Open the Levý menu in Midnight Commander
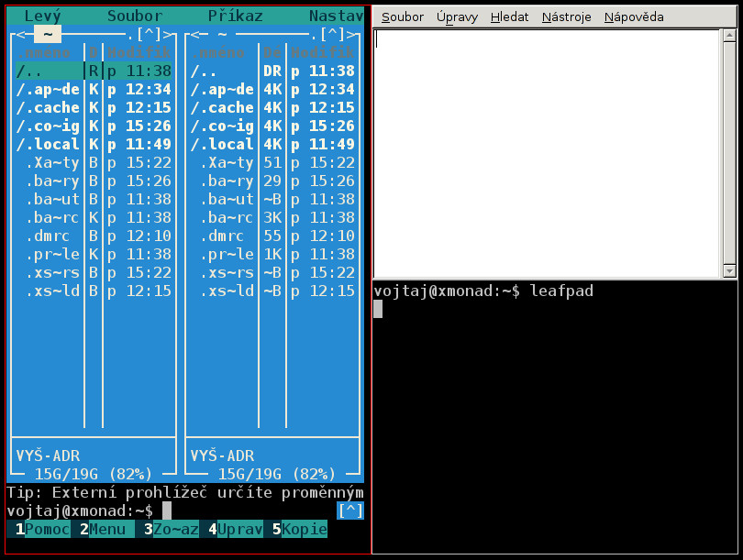743x560 pixels. 42,16
